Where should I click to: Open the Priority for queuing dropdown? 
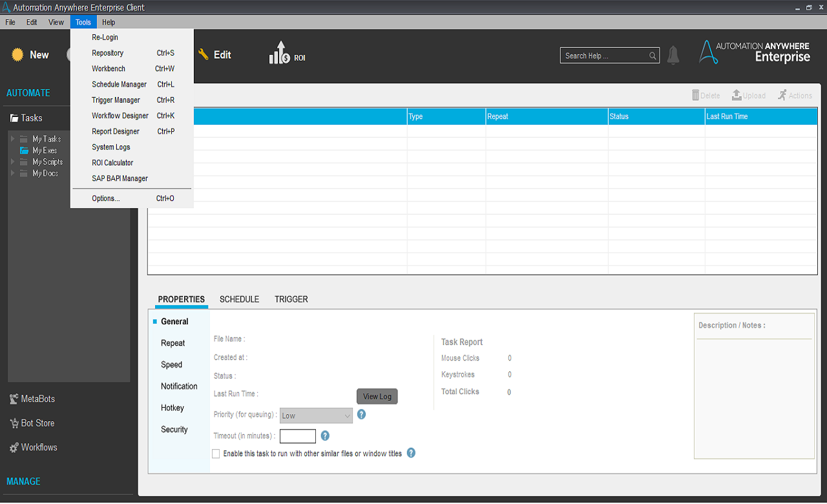pos(316,415)
